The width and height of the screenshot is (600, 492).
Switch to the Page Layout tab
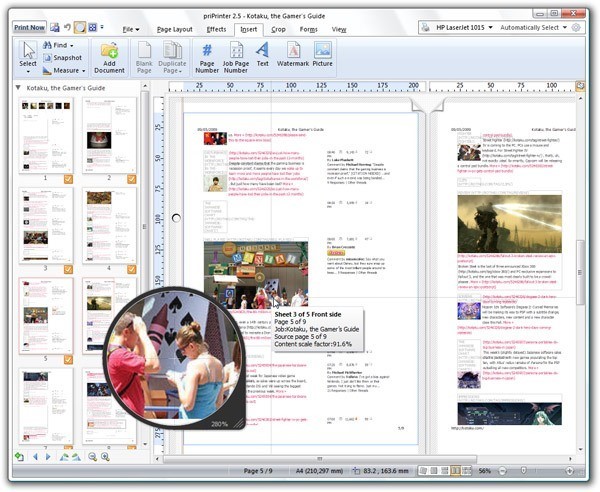pyautogui.click(x=175, y=29)
